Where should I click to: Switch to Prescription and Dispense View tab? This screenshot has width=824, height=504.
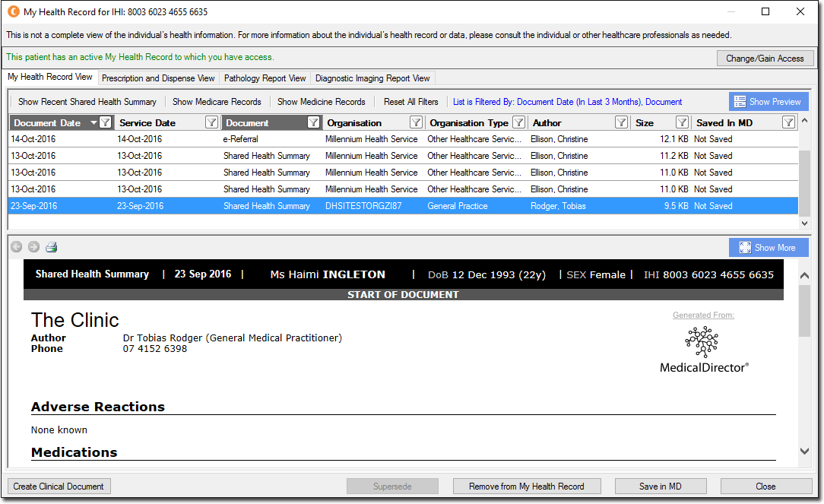tap(158, 78)
